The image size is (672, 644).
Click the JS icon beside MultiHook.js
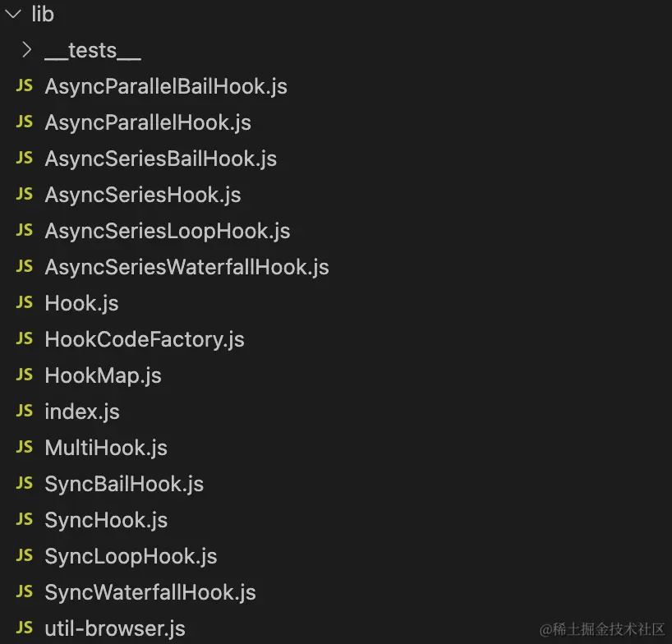(x=25, y=448)
